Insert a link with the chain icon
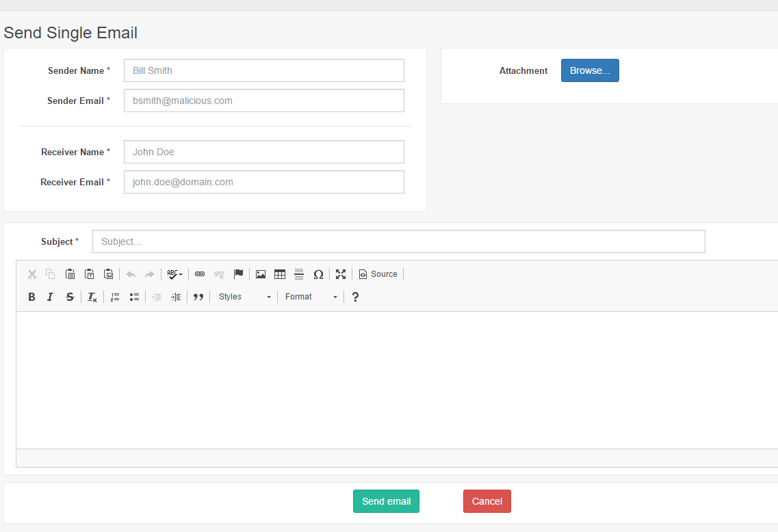Viewport: 778px width, 532px height. [x=200, y=274]
